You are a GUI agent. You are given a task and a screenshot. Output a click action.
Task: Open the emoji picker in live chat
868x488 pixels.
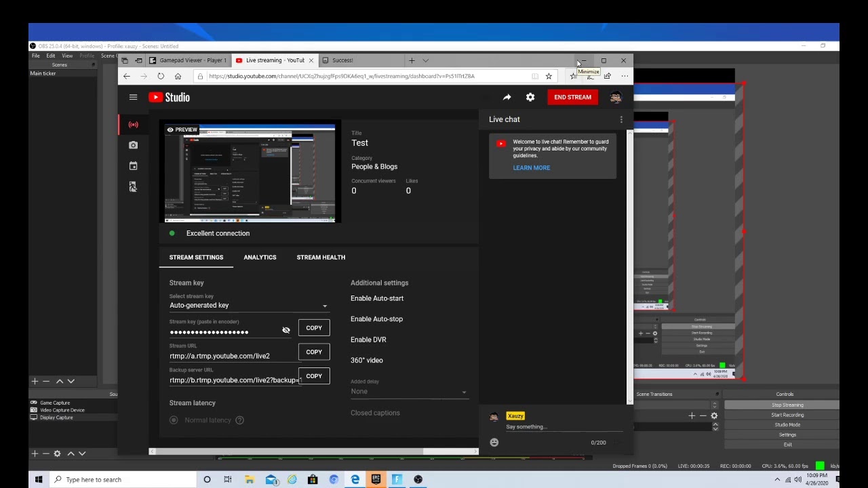[494, 443]
